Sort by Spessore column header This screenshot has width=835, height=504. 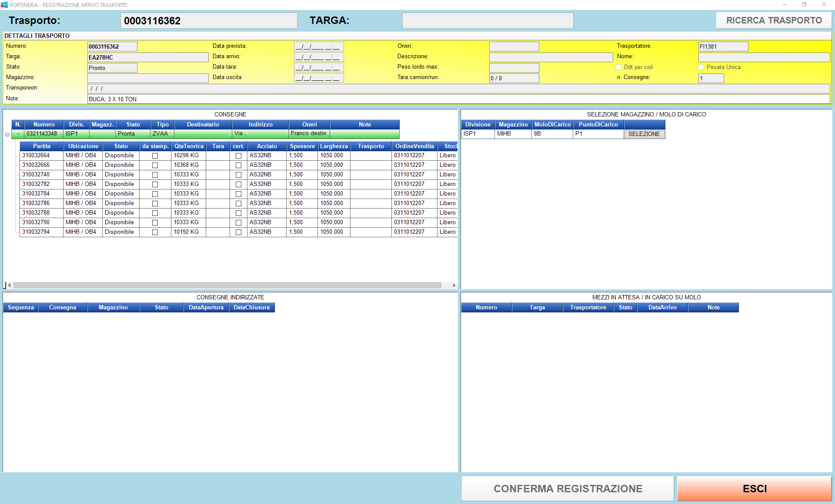pyautogui.click(x=302, y=146)
